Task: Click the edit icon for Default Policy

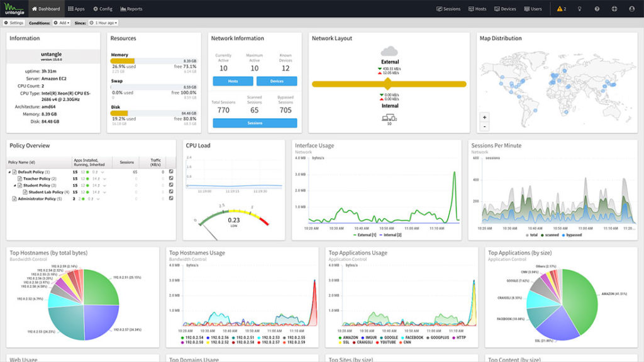Action: pos(172,172)
